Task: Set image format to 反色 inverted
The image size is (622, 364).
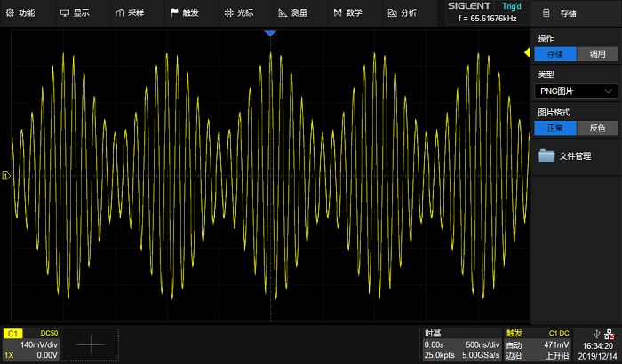Action: (597, 128)
